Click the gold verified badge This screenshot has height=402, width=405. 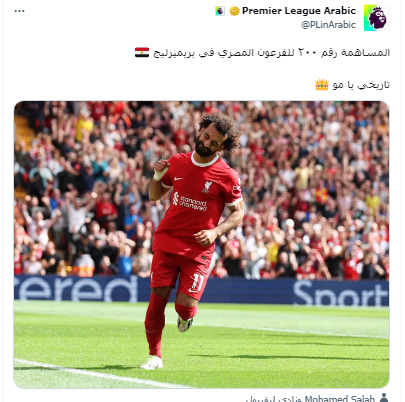pos(234,11)
